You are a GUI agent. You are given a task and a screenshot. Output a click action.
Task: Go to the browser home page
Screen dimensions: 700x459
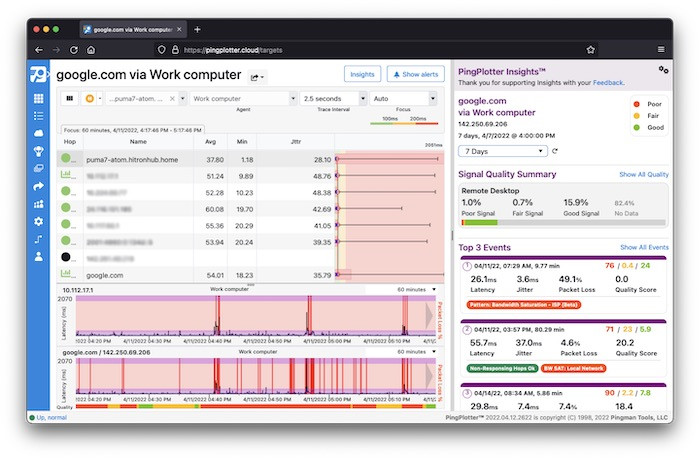pyautogui.click(x=91, y=50)
